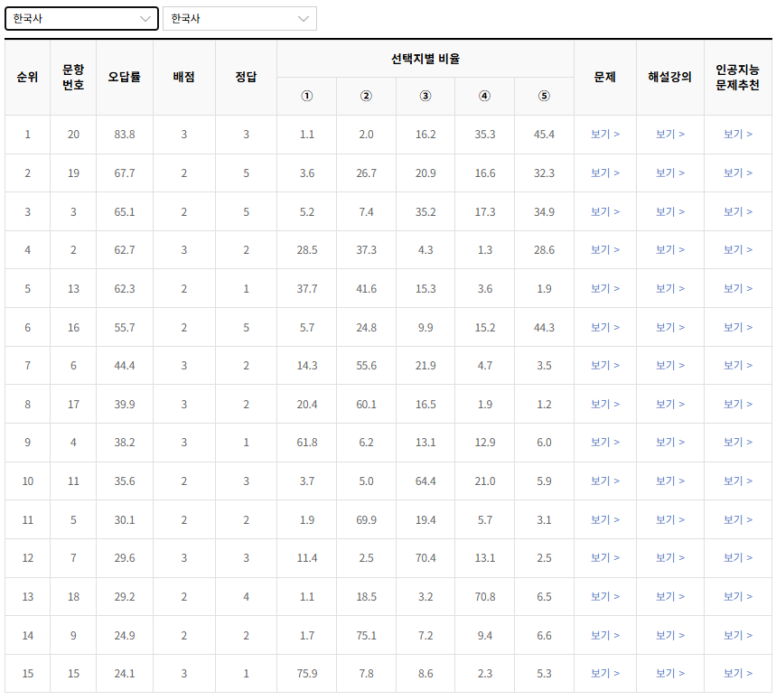View the 문제 for question 11
Viewport: 776px width, 700px height.
[605, 481]
